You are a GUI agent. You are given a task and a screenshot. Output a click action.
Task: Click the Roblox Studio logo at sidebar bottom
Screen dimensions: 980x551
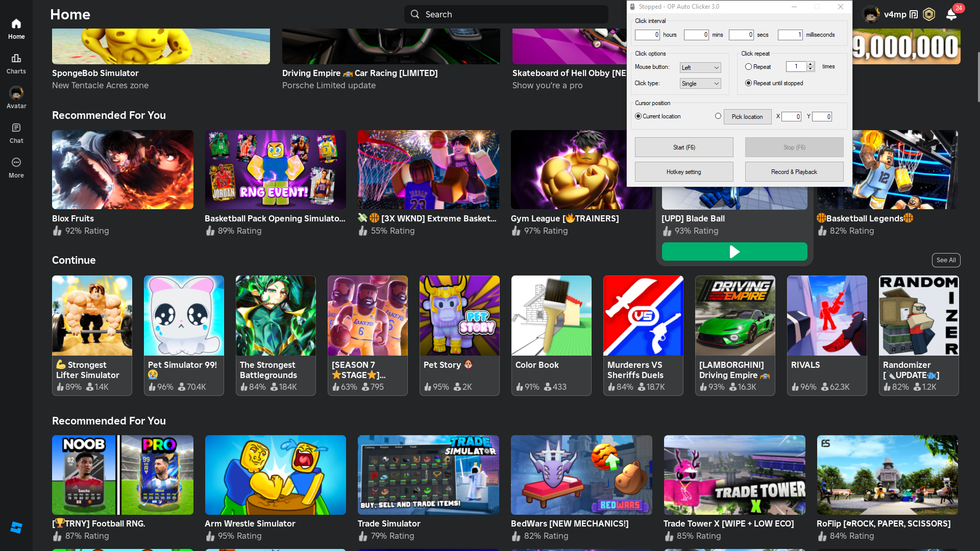16,528
